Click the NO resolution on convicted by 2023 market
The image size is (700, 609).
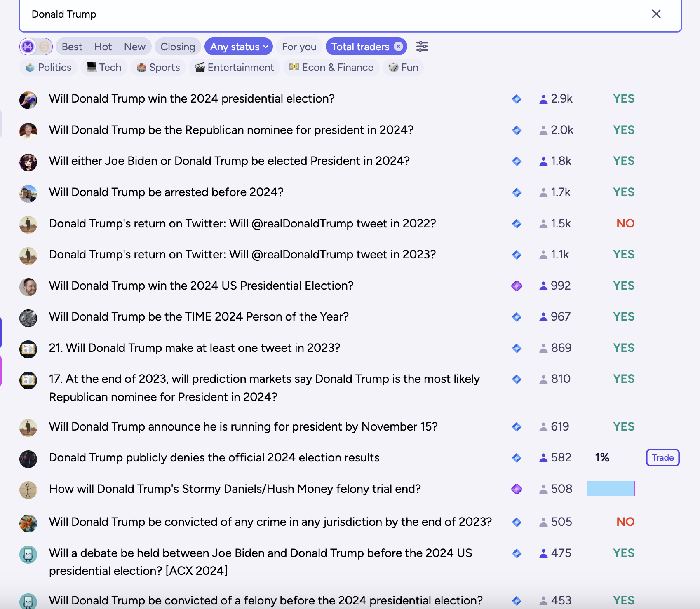[x=625, y=522]
